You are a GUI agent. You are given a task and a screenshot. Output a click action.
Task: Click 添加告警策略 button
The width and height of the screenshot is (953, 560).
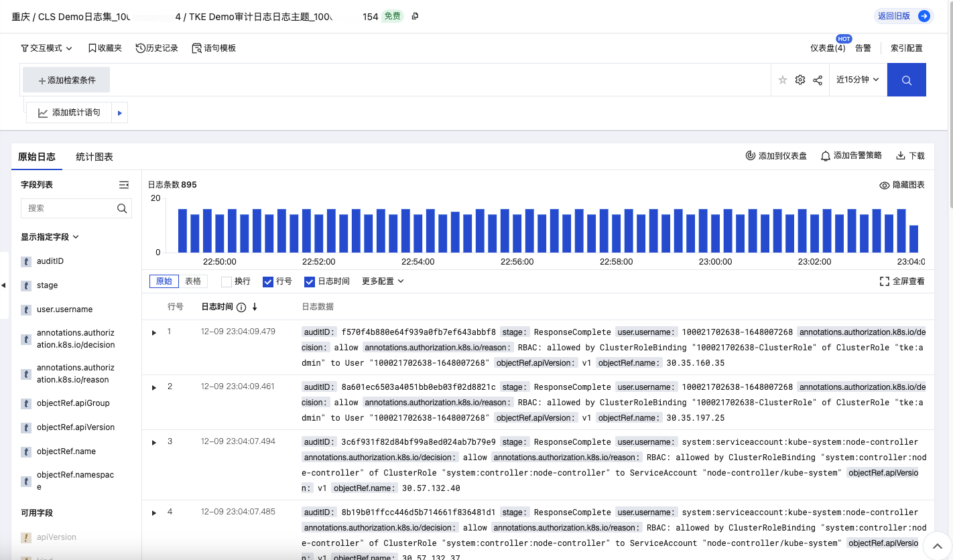pyautogui.click(x=851, y=156)
